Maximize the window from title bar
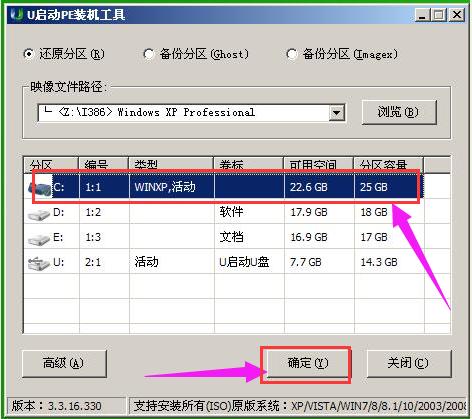The width and height of the screenshot is (472, 419). click(439, 15)
